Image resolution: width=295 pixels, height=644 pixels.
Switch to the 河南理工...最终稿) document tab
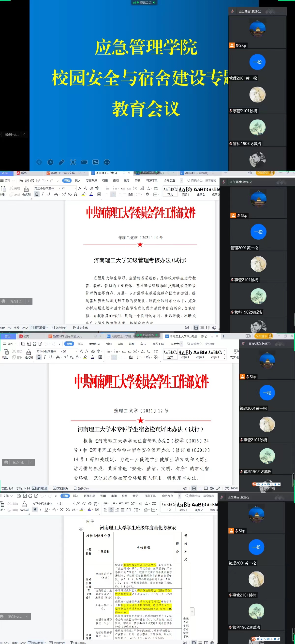point(196,173)
